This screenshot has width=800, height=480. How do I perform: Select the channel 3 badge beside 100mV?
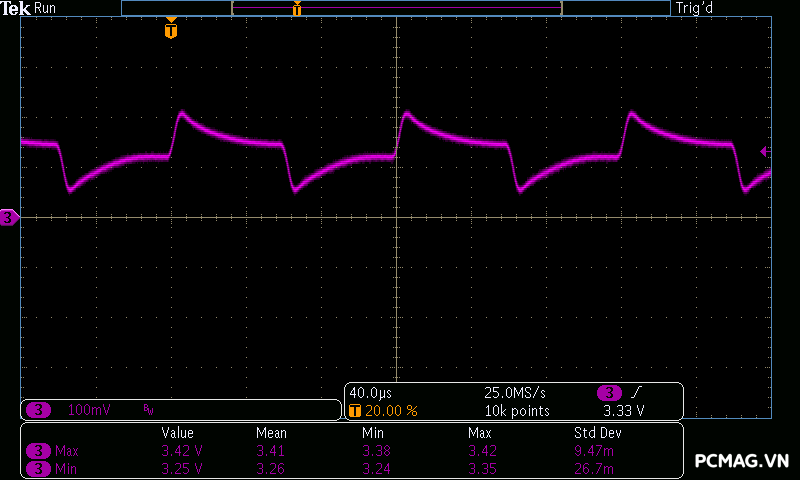click(x=39, y=410)
